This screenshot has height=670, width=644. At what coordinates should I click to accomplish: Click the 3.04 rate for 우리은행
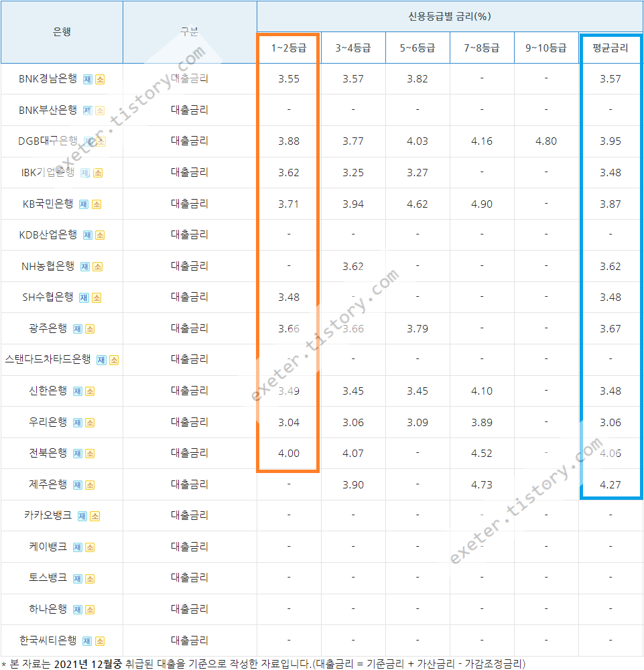(x=289, y=423)
